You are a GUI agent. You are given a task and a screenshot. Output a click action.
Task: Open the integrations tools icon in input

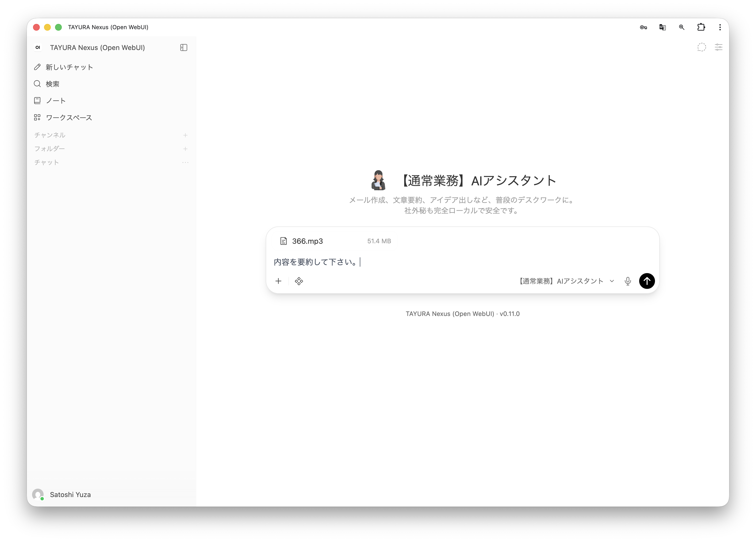coord(299,281)
